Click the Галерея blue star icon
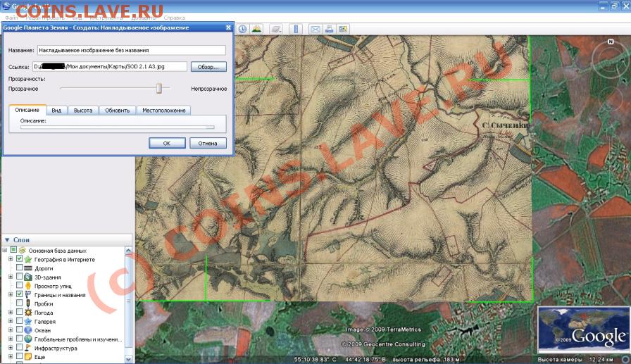This screenshot has height=364, width=631. (27, 321)
